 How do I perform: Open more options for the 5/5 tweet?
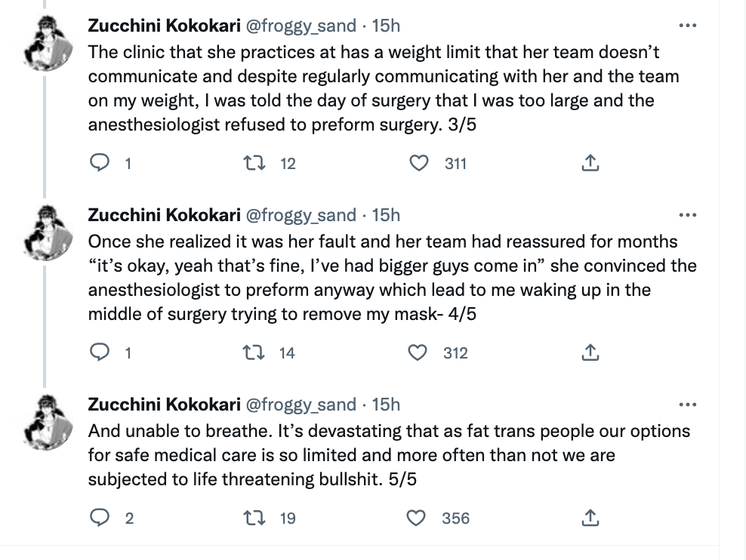pos(687,405)
